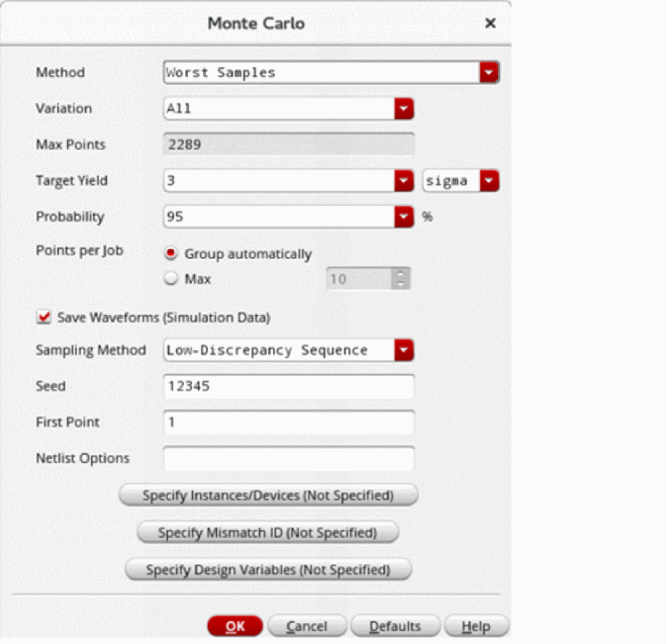This screenshot has width=666, height=644.
Task: Open the Target Yield value dropdown
Action: coord(404,180)
